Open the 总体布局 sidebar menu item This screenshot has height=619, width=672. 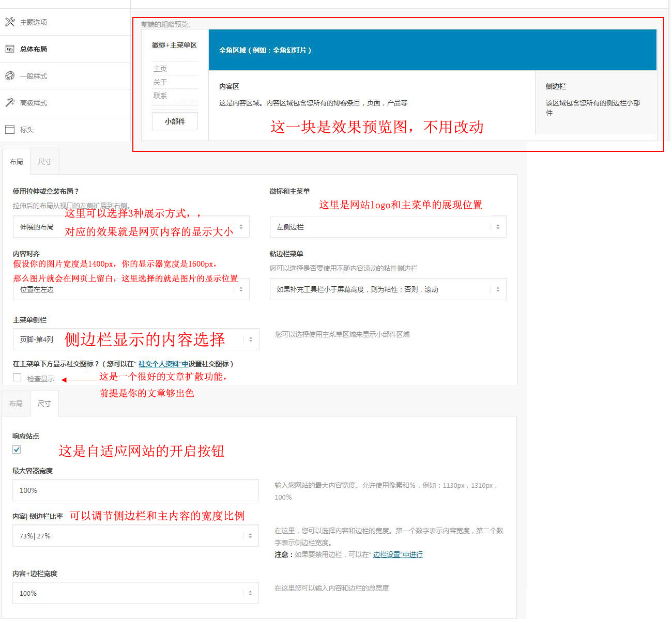(x=65, y=49)
